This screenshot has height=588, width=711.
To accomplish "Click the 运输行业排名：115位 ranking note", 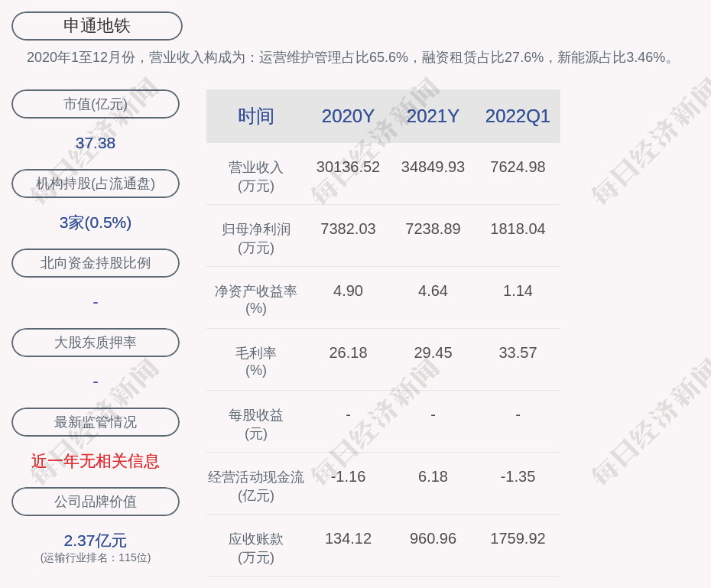I will click(96, 557).
